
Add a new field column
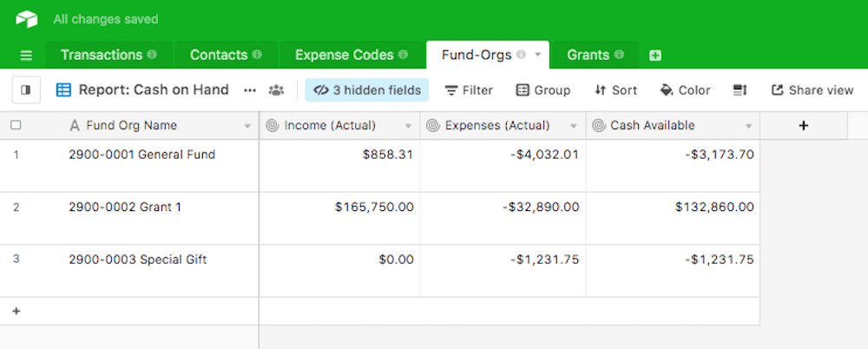(x=804, y=126)
